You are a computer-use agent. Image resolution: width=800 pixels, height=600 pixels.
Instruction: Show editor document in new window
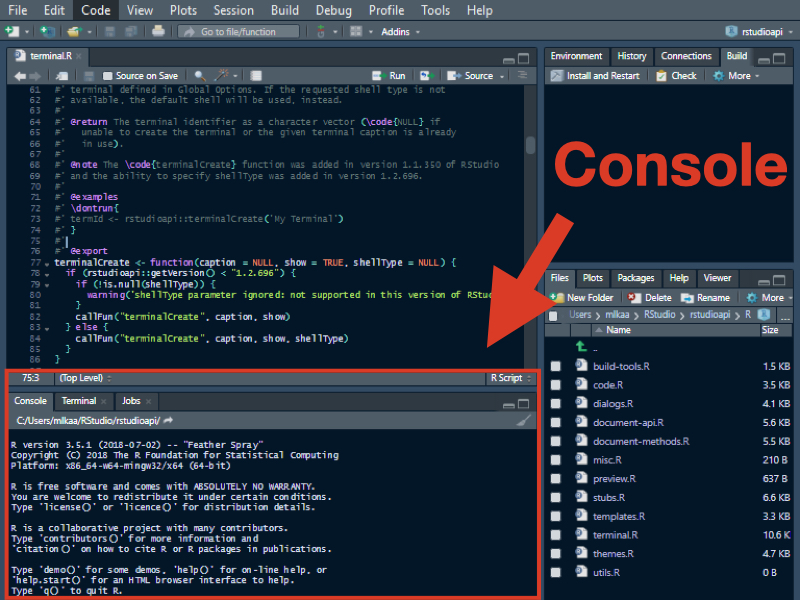click(x=62, y=76)
